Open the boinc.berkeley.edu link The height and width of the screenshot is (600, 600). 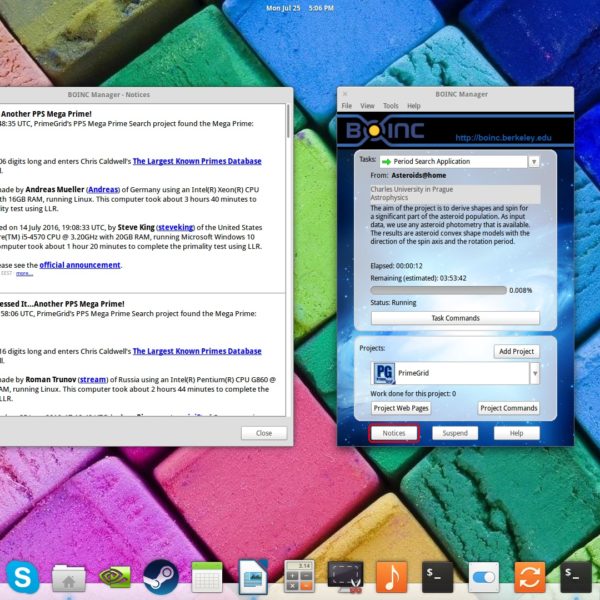tap(503, 138)
